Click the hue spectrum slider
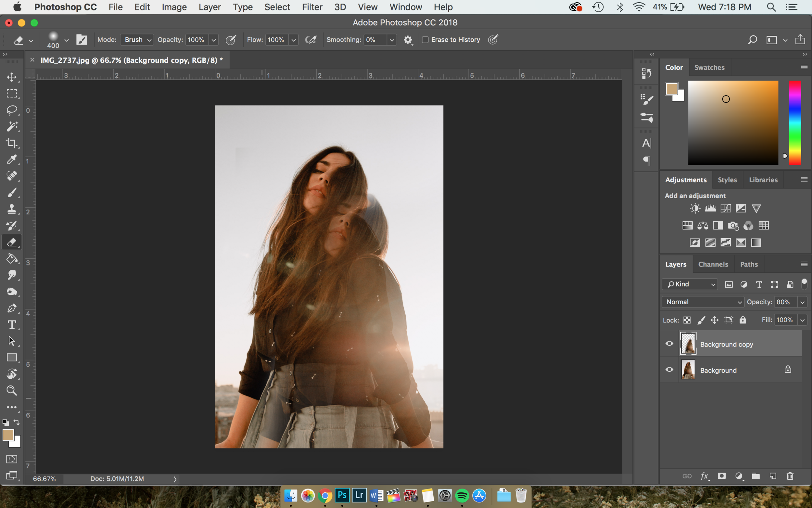 click(794, 123)
